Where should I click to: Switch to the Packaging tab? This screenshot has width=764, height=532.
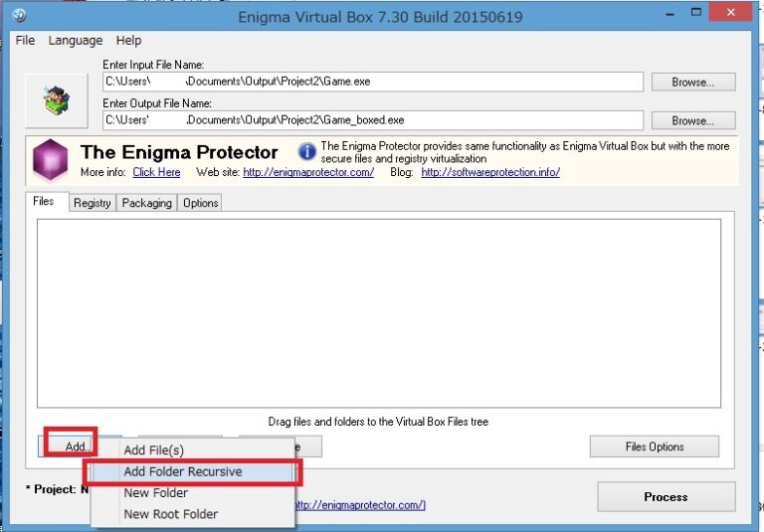147,203
